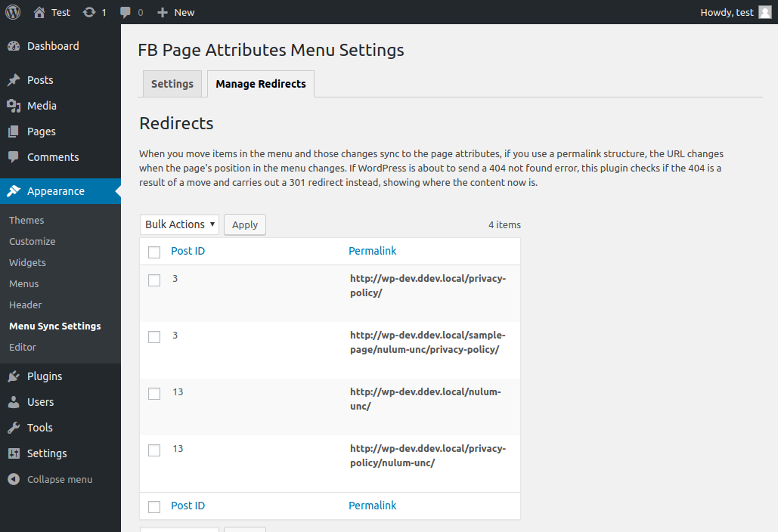Image resolution: width=778 pixels, height=532 pixels.
Task: Check the row for sample-page/nulum-unc/privacy-policy/
Action: point(154,336)
